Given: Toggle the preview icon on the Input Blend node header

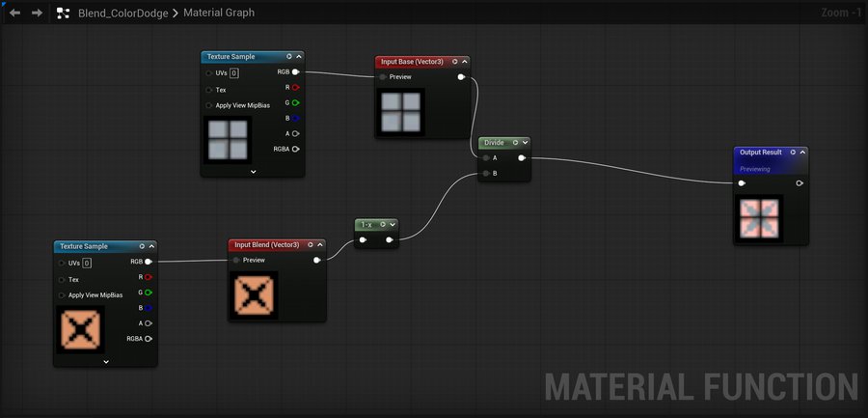Looking at the screenshot, I should 308,245.
